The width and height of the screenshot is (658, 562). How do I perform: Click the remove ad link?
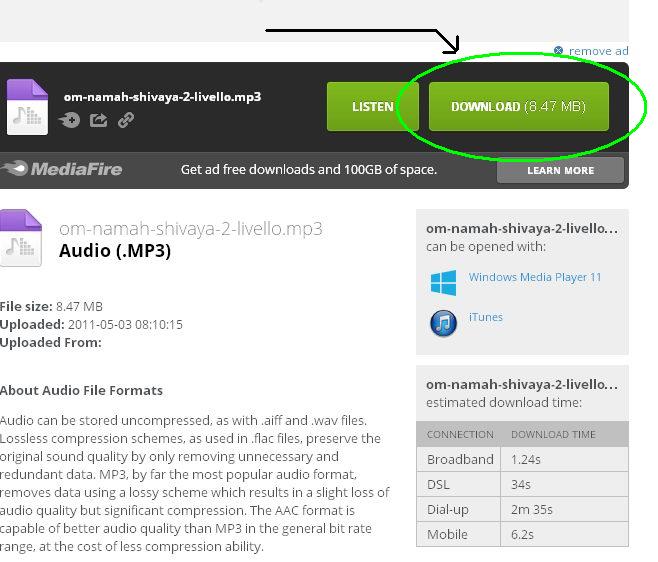(x=598, y=51)
